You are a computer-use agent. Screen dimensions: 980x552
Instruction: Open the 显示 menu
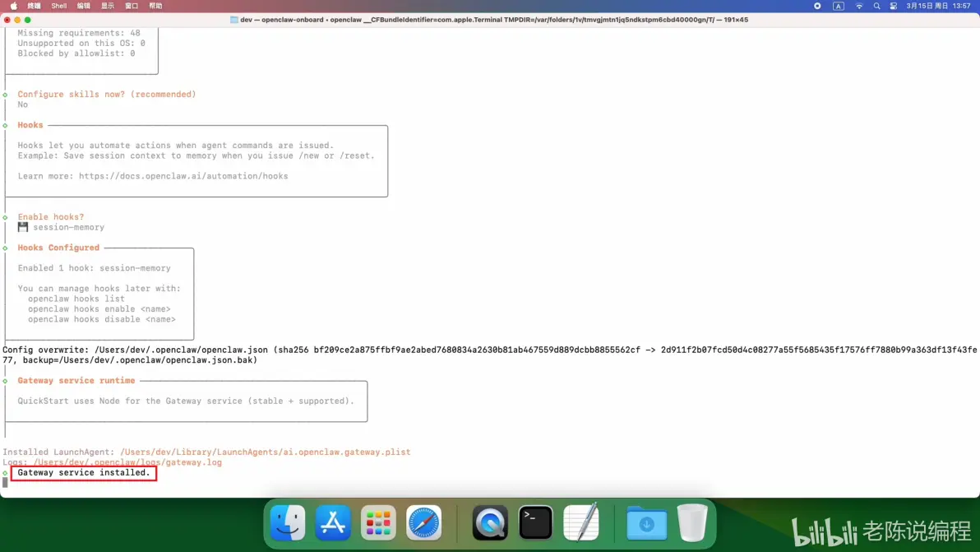[108, 6]
